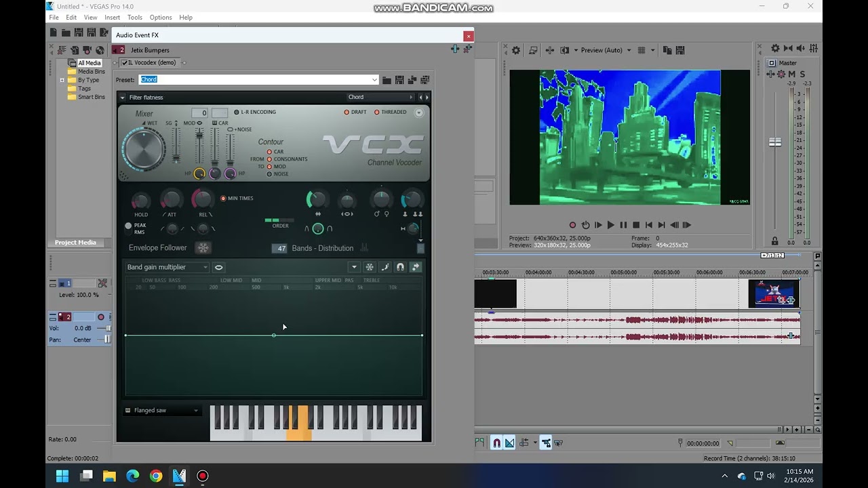Click the lips icon beside Band gain multiplier
The image size is (868, 488).
[x=218, y=267]
